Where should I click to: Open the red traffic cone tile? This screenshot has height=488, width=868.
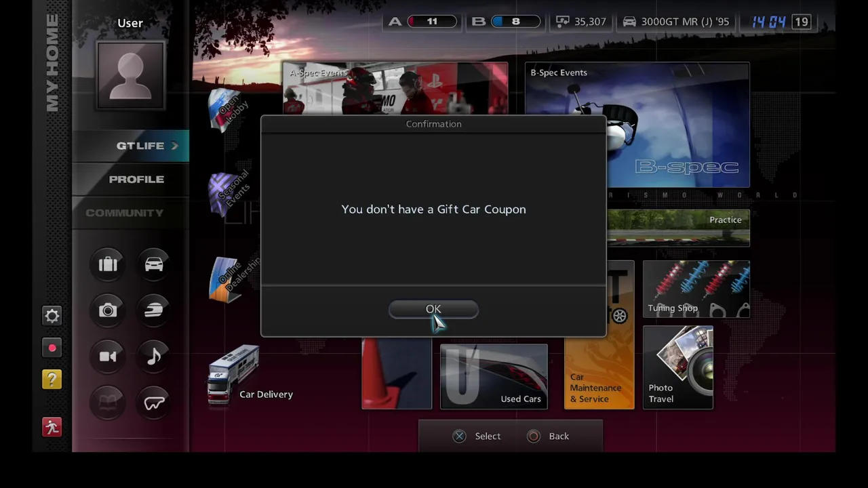click(x=397, y=373)
